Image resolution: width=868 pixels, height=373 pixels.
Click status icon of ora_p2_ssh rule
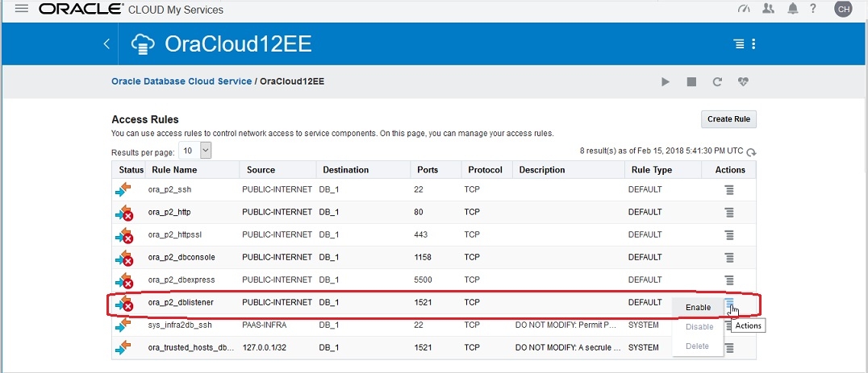[123, 189]
